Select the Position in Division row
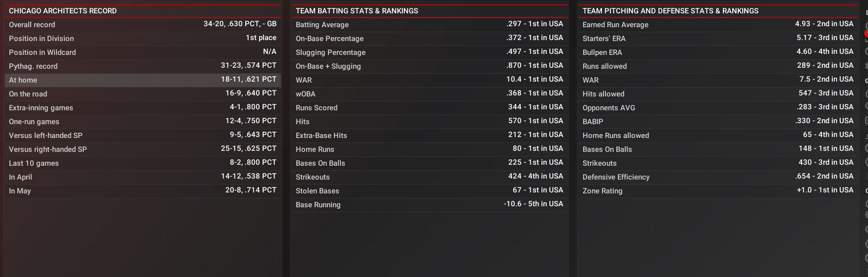The height and width of the screenshot is (277, 868). (143, 39)
